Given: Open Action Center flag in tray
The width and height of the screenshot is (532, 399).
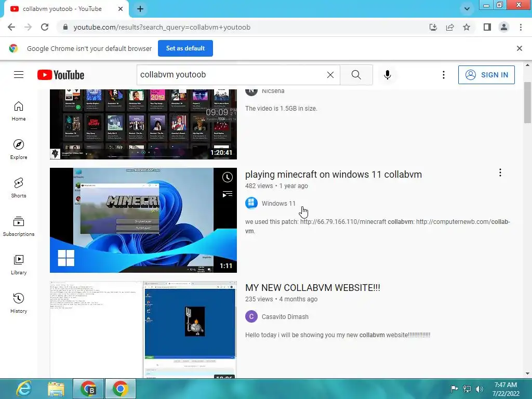Looking at the screenshot, I should 454,389.
